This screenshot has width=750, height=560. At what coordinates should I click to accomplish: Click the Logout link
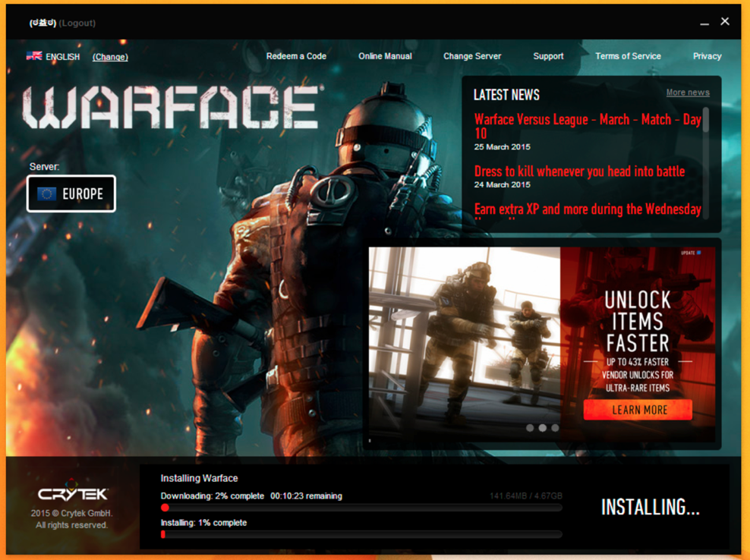(x=77, y=23)
